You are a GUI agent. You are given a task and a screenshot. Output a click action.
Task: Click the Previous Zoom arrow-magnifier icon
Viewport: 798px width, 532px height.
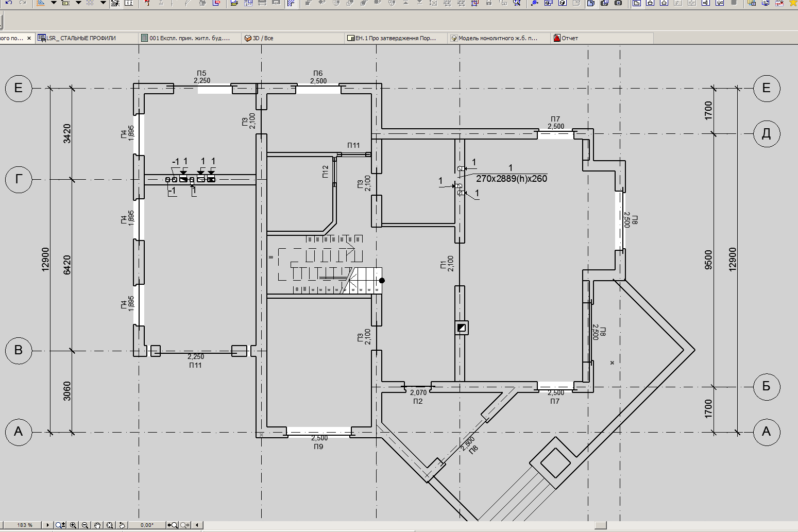coord(173,525)
